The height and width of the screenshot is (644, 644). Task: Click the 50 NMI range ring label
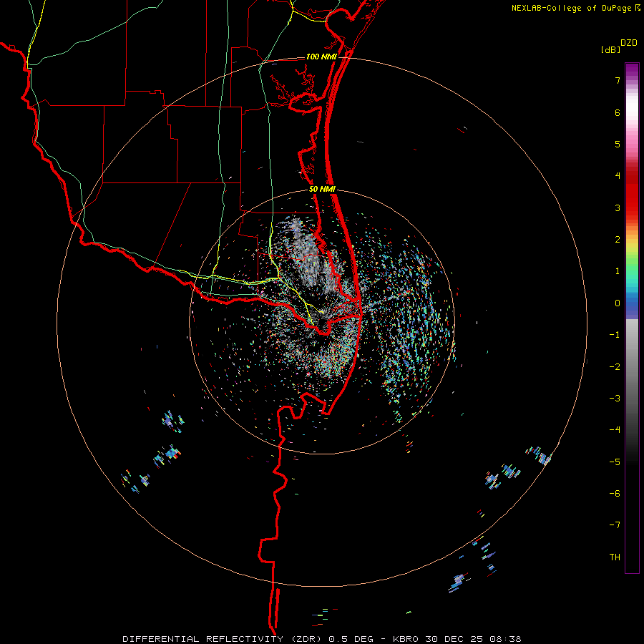tap(322, 189)
